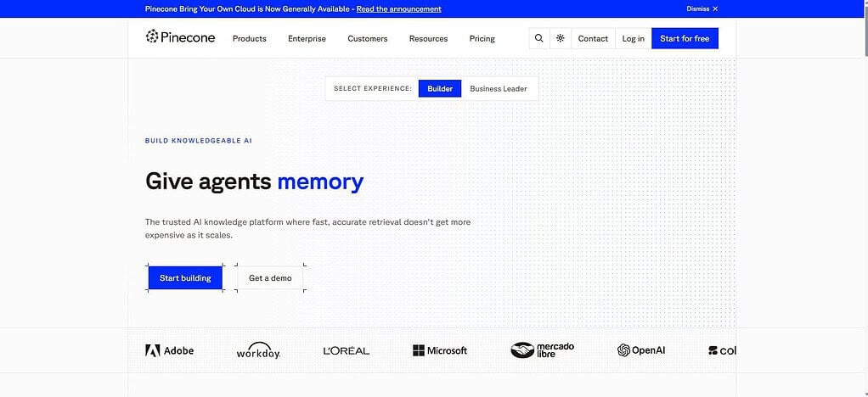
Task: Read the announcement link in banner
Action: pyautogui.click(x=398, y=8)
